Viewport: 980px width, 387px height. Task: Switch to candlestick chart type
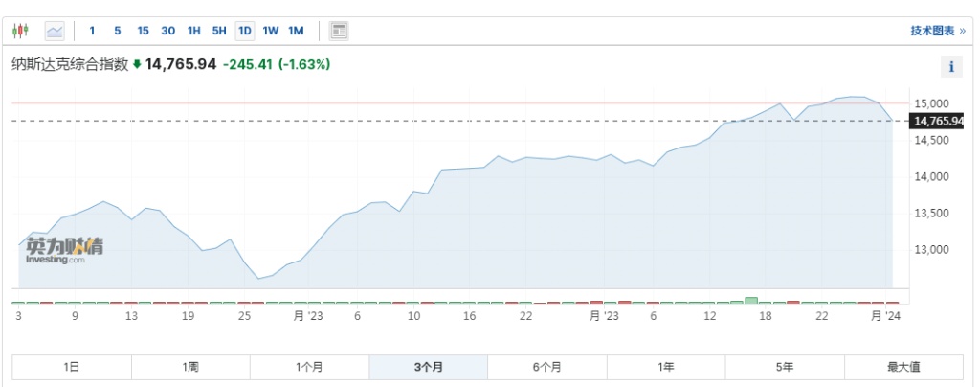pyautogui.click(x=21, y=31)
